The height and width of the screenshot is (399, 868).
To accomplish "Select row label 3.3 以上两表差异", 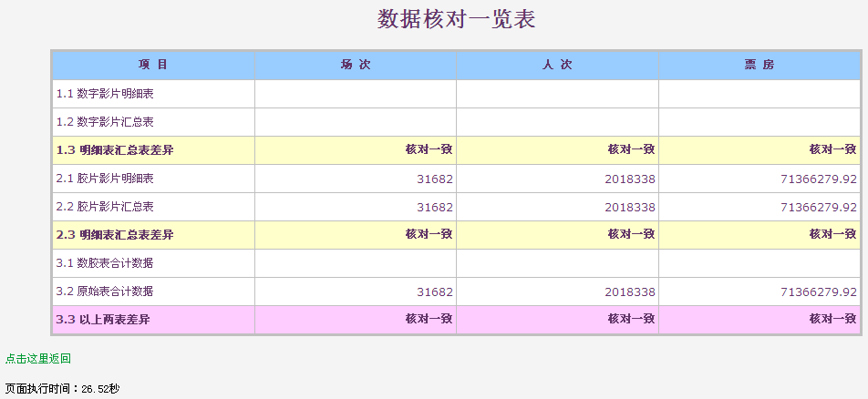I will tap(103, 320).
